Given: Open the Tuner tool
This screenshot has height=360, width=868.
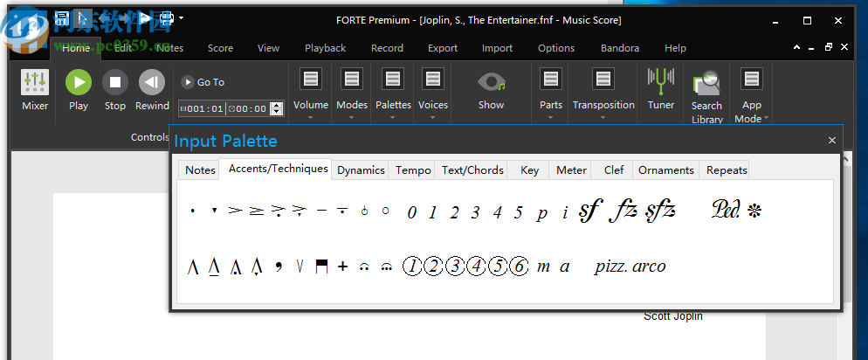Looking at the screenshot, I should point(661,88).
